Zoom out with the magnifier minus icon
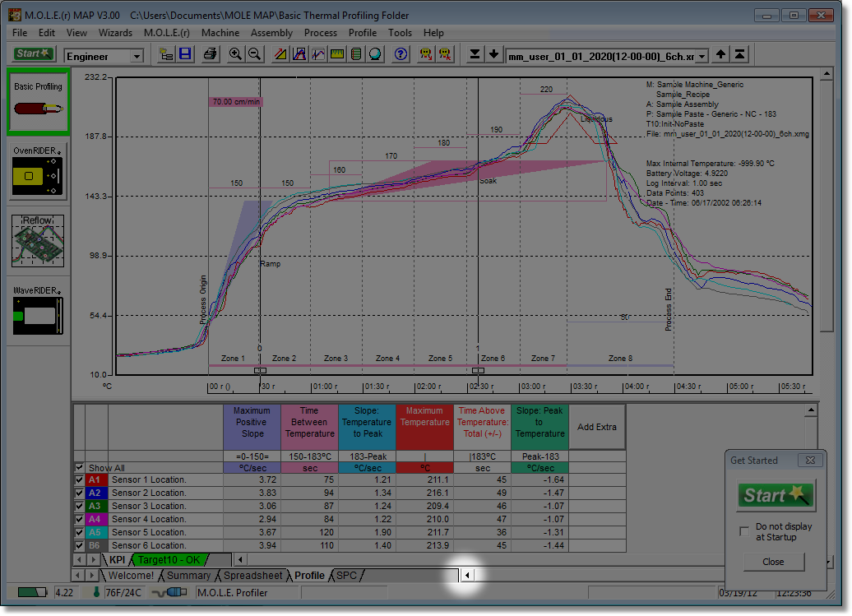Screen dimensions: 852x616 (254, 54)
